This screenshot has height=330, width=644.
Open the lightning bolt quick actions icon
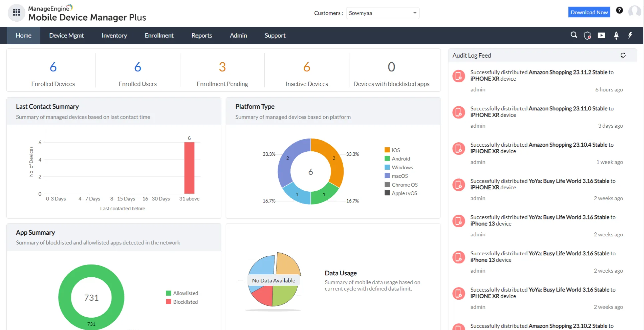click(x=630, y=35)
